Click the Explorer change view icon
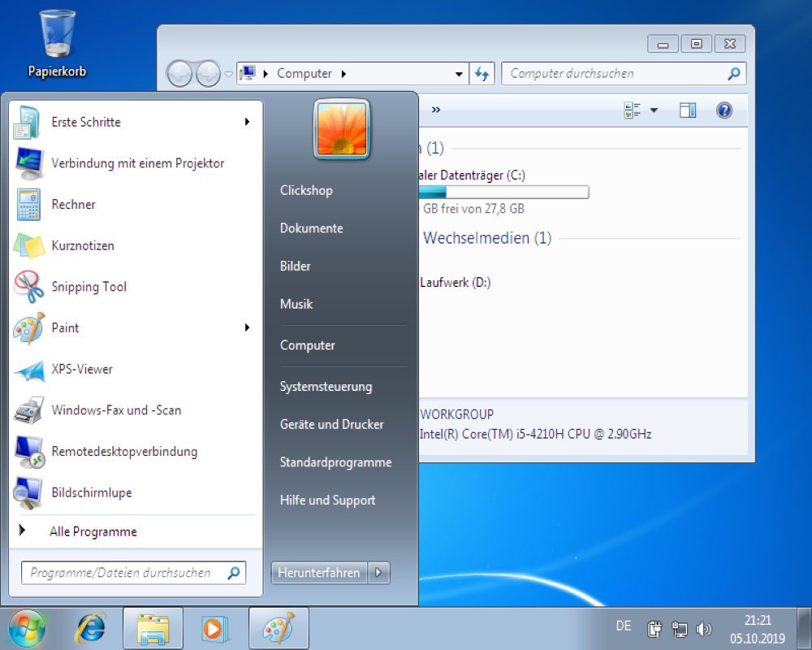Image resolution: width=812 pixels, height=650 pixels. point(633,110)
